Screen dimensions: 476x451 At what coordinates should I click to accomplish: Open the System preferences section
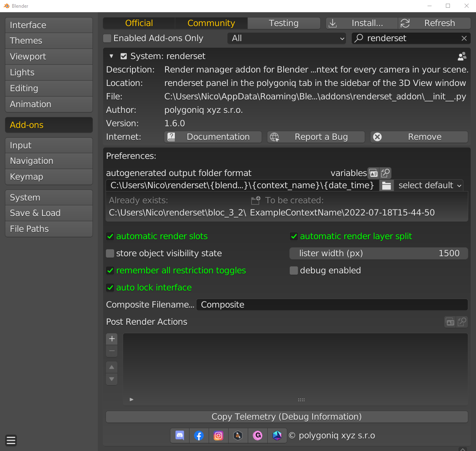pyautogui.click(x=49, y=198)
